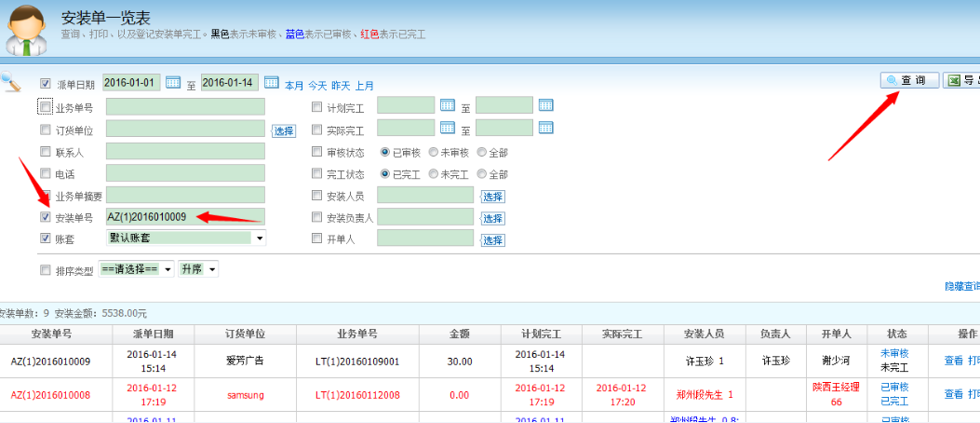This screenshot has width=980, height=423.
Task: Uncheck the 安装单号 filter checkbox
Action: [x=46, y=217]
